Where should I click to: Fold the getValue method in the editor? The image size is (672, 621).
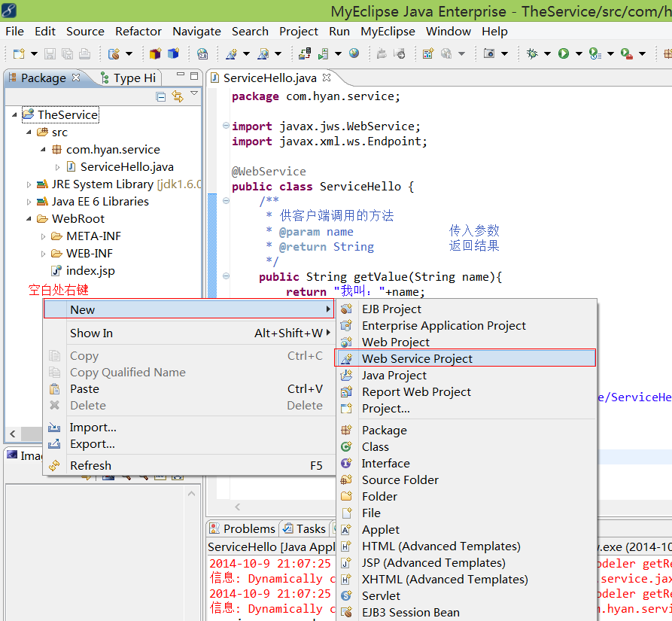[x=226, y=276]
